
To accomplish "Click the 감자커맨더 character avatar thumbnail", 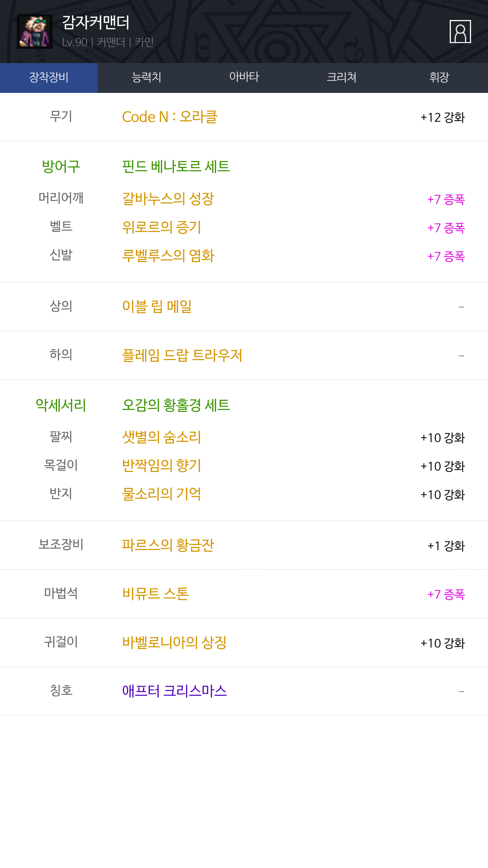I will 35,32.
